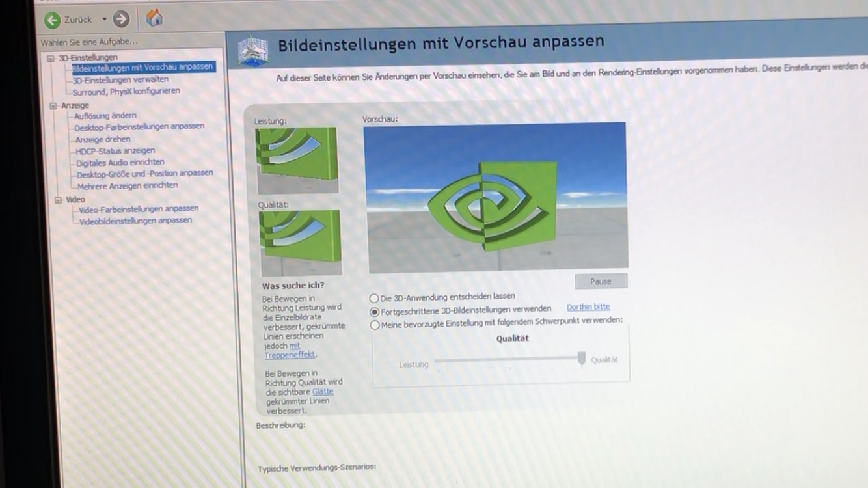868x488 pixels.
Task: Open Videobildeinstellungen anpassen
Action: [136, 221]
